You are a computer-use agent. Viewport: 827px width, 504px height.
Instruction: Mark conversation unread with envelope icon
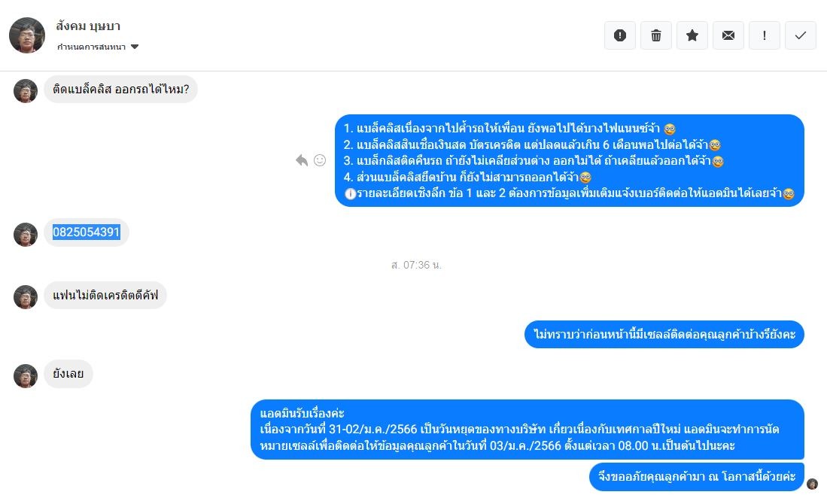(x=728, y=35)
